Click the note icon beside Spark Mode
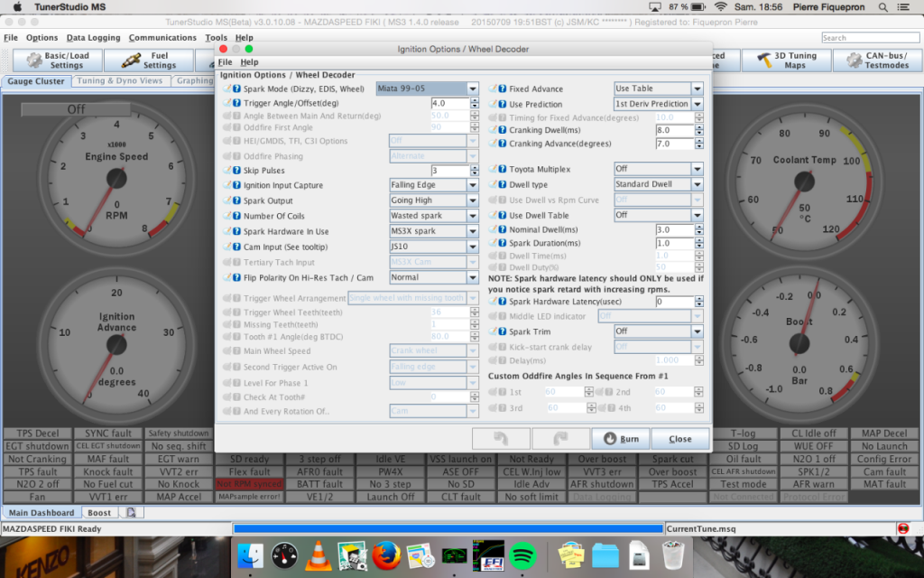This screenshot has height=578, width=924. click(226, 89)
